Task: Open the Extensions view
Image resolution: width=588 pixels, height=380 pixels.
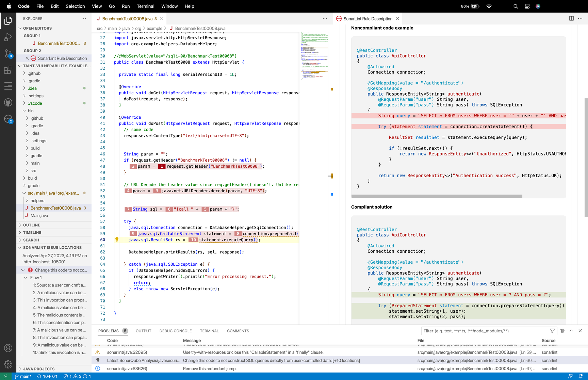Action: click(x=8, y=70)
